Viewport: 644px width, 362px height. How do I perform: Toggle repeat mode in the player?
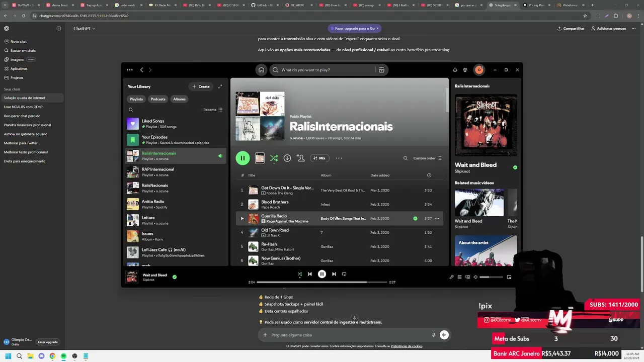344,274
